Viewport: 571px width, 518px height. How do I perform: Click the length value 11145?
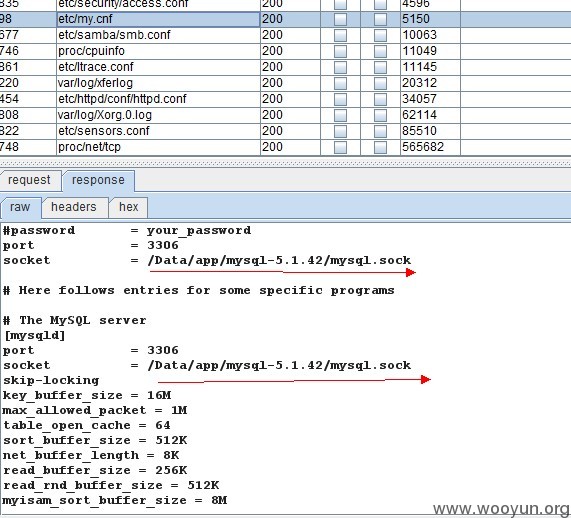point(419,67)
